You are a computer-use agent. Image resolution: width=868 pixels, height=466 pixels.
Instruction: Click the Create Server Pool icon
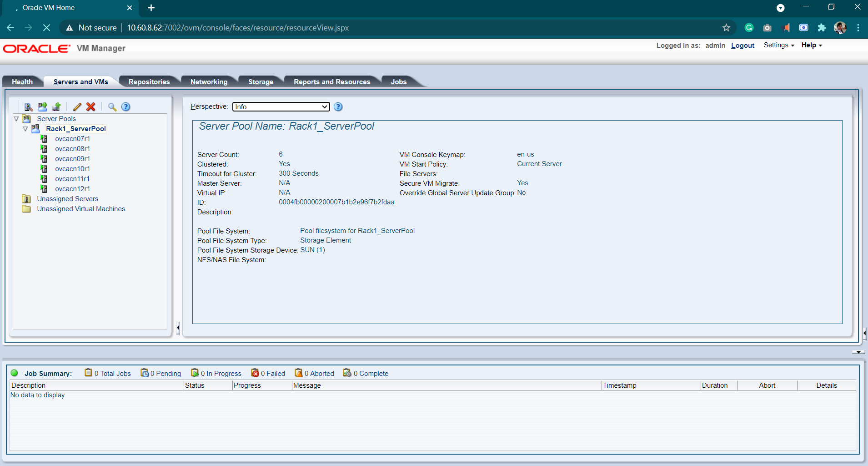point(42,107)
